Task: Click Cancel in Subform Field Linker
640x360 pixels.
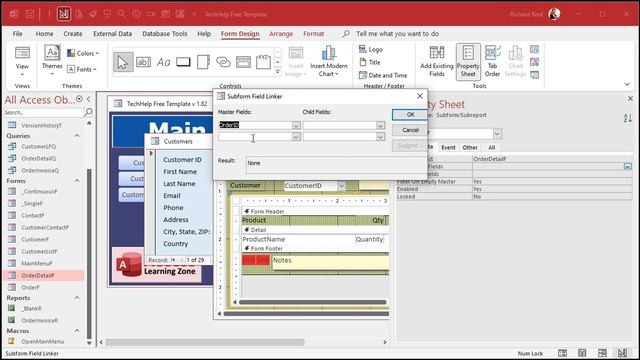Action: [410, 130]
